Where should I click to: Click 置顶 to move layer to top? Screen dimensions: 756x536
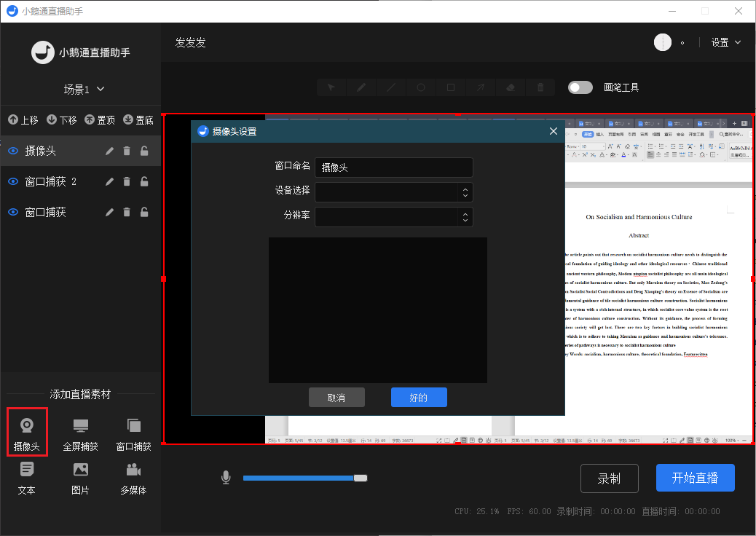coord(99,120)
